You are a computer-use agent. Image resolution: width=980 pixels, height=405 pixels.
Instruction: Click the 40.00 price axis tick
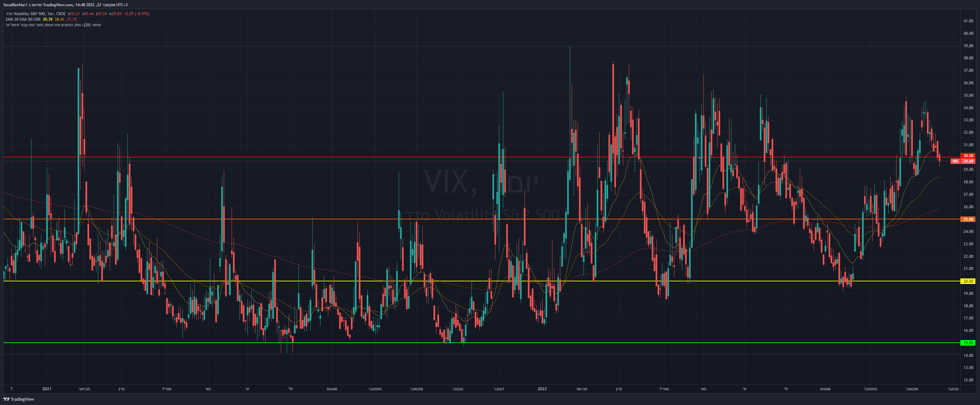coord(968,33)
